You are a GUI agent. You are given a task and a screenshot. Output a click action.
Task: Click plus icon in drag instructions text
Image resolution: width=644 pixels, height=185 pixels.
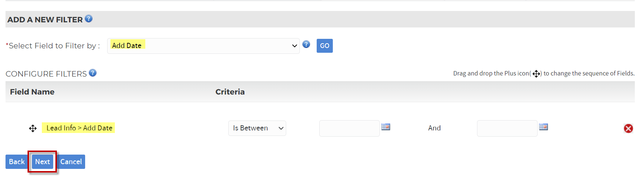(x=536, y=74)
